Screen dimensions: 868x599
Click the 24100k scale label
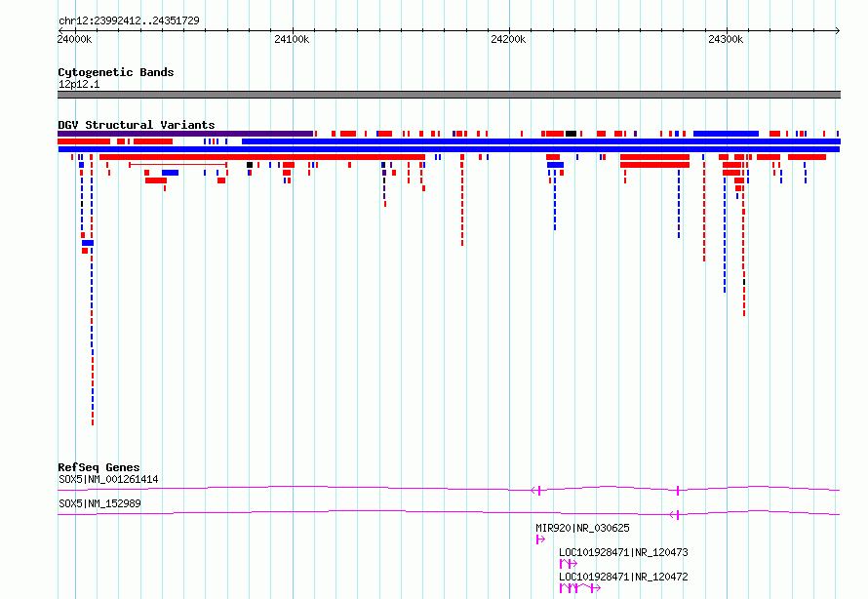pos(292,39)
